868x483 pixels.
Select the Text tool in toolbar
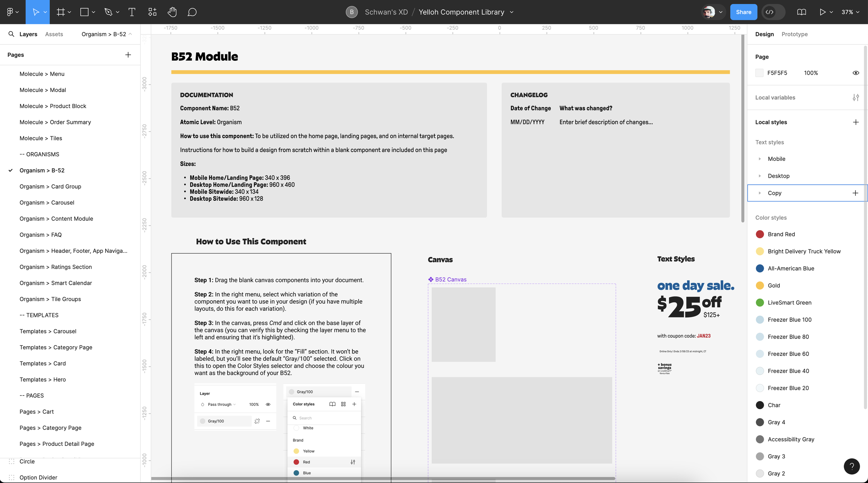point(132,12)
